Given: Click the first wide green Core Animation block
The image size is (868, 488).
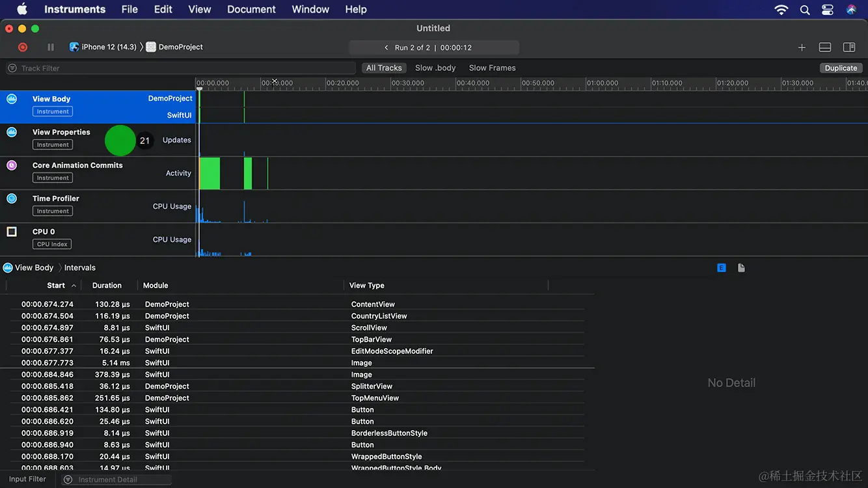Looking at the screenshot, I should [210, 174].
